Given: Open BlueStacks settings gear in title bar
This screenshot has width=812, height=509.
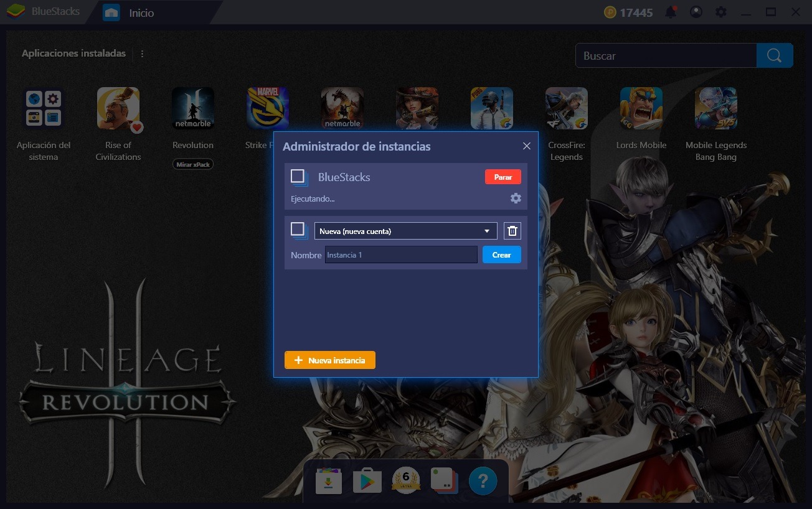Looking at the screenshot, I should [x=721, y=12].
